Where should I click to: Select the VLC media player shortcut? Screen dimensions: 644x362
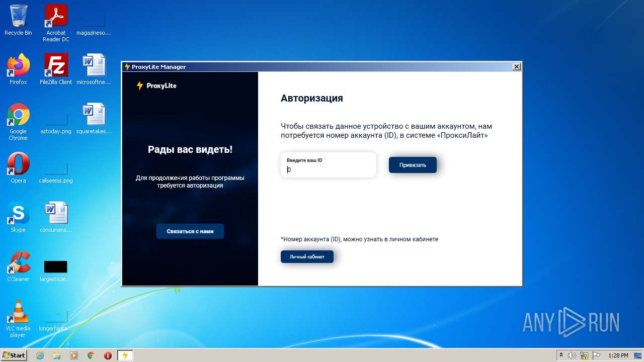[18, 319]
